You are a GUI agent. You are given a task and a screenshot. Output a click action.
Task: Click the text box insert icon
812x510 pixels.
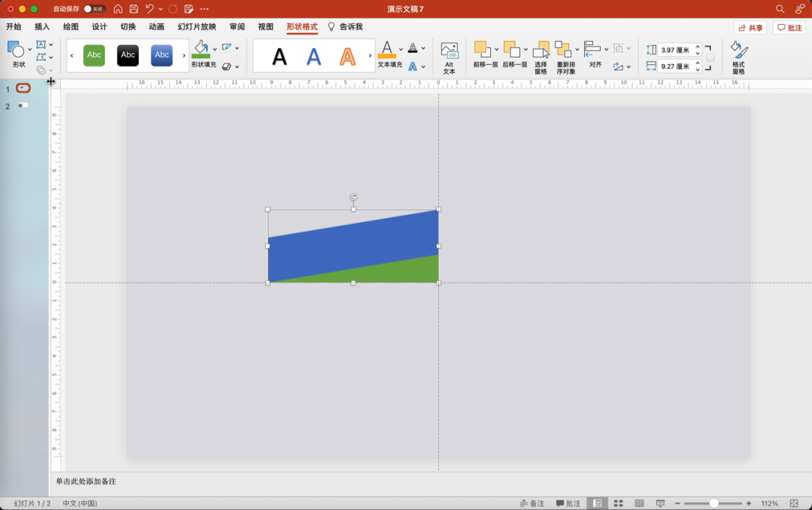pyautogui.click(x=41, y=44)
